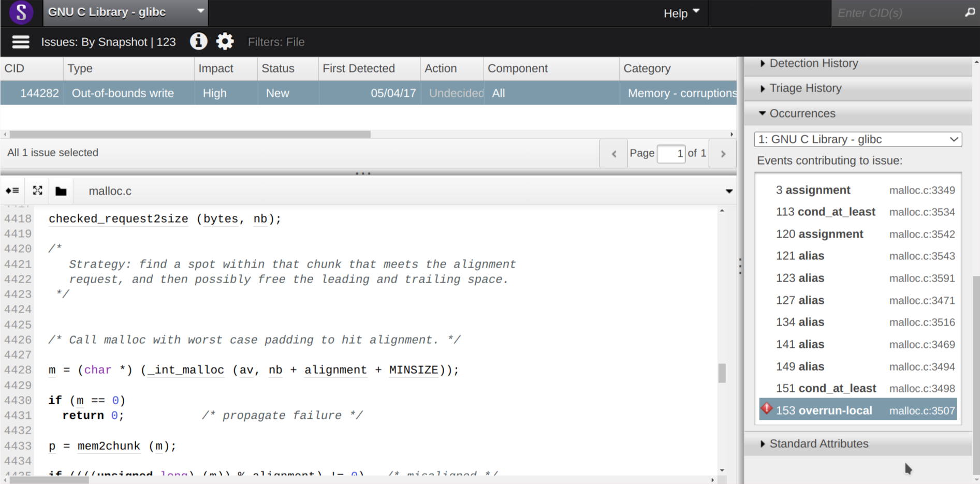Sort by First Detected column
Viewport: 980px width, 484px height.
[369, 68]
